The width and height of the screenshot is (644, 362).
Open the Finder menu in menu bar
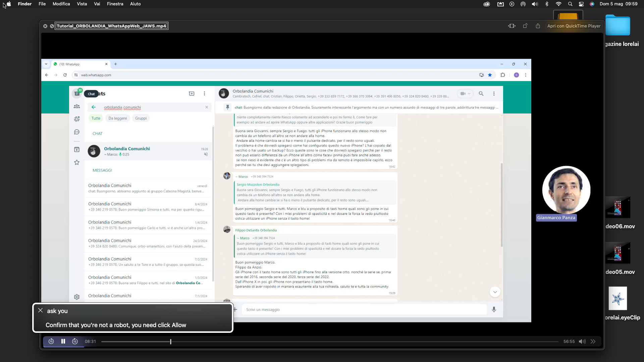(24, 4)
